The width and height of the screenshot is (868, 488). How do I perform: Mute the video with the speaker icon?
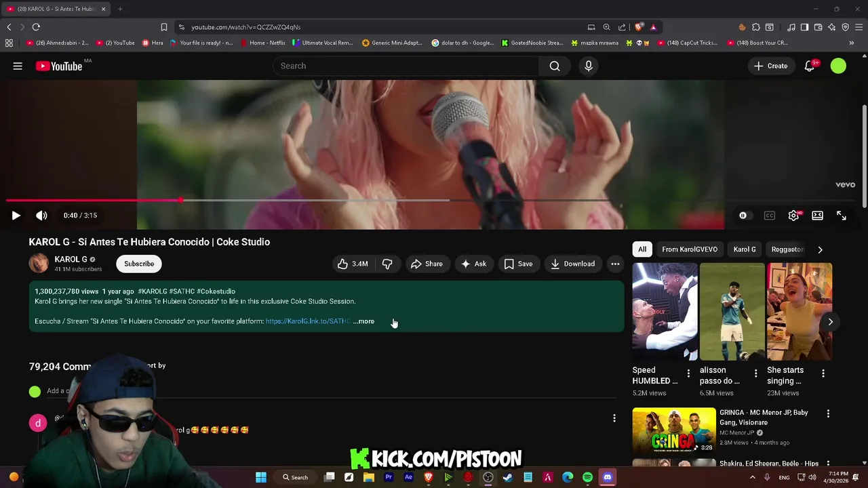[x=41, y=216]
